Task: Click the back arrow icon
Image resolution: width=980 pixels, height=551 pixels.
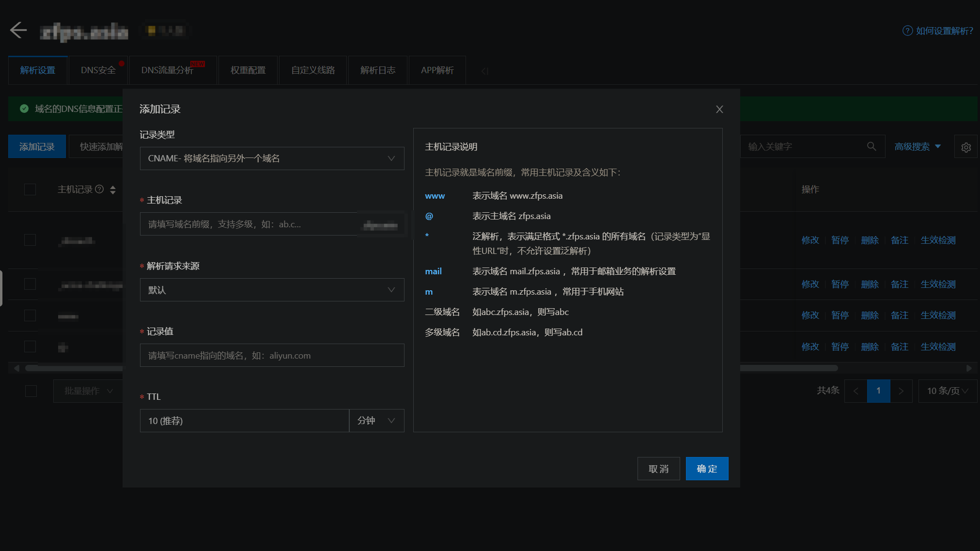Action: [x=18, y=30]
